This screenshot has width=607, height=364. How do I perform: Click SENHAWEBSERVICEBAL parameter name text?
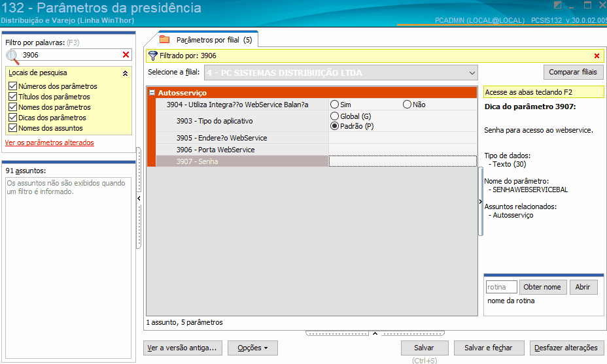[530, 190]
